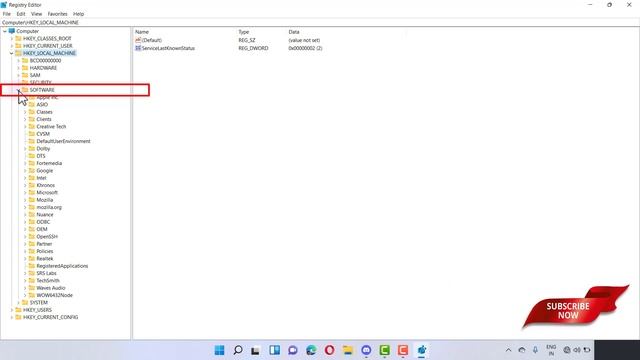640x360 pixels.
Task: Select the SRS Labs key
Action: tap(46, 273)
